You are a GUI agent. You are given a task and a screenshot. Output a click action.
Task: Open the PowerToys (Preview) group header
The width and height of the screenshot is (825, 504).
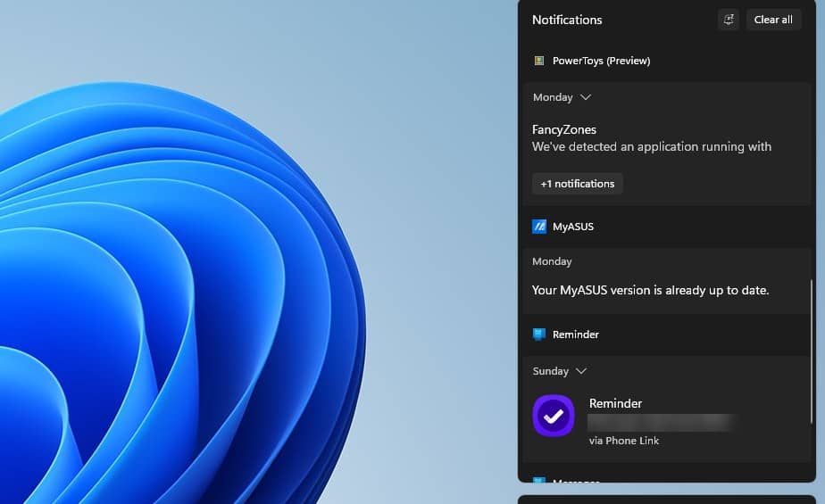(601, 61)
